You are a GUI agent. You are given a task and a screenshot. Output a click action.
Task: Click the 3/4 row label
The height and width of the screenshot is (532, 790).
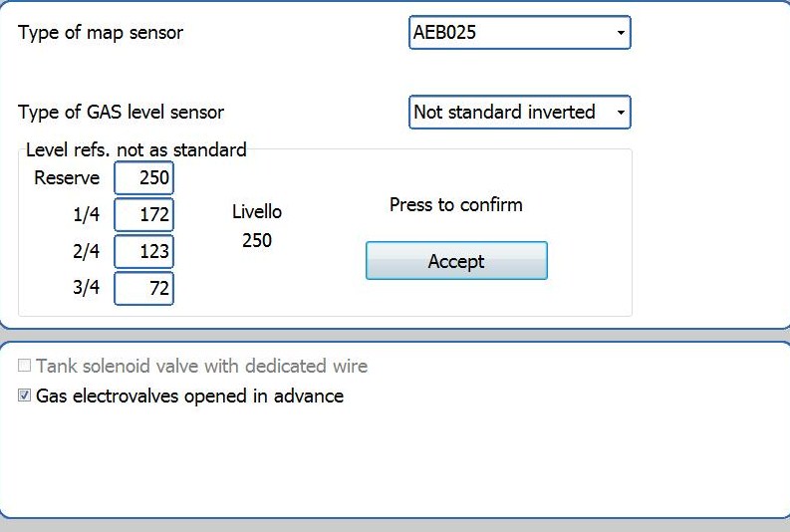pos(86,289)
